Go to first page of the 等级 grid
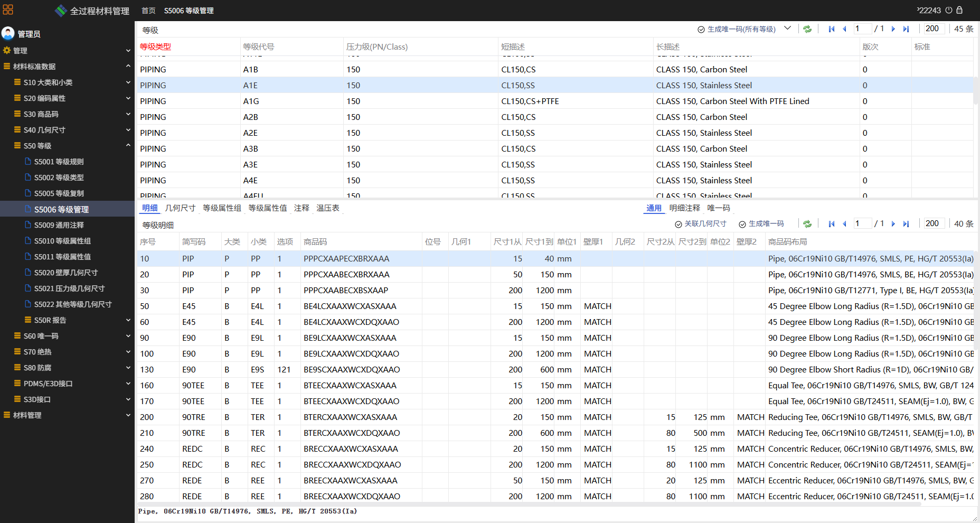980x523 pixels. click(832, 29)
